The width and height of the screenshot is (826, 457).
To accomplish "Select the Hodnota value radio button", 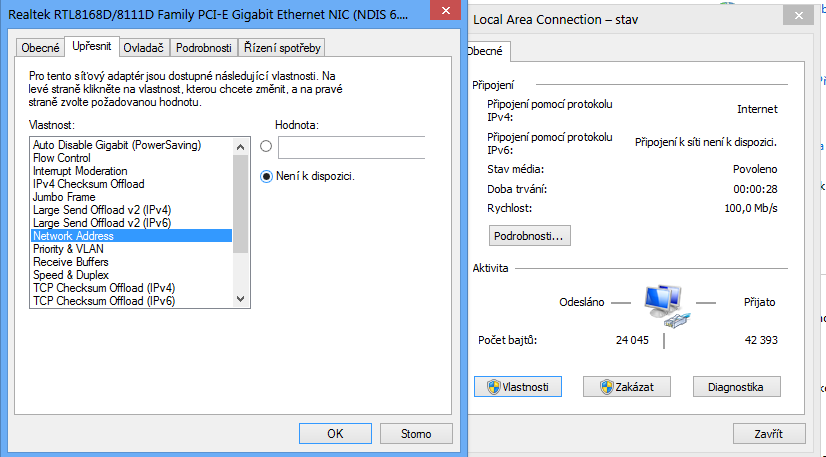I will click(266, 147).
